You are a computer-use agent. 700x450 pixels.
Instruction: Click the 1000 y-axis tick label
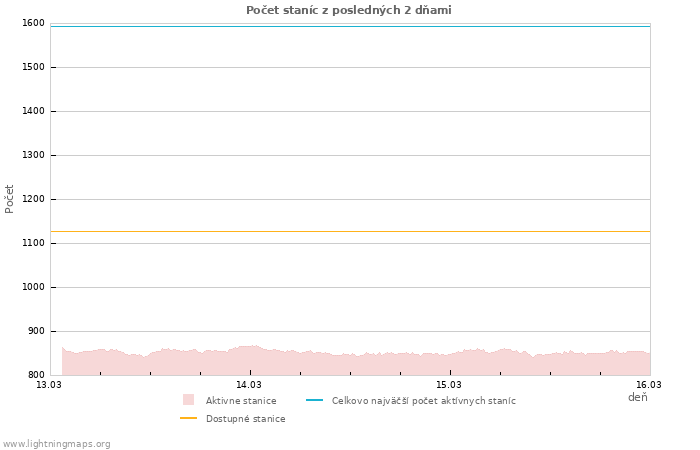coord(33,287)
